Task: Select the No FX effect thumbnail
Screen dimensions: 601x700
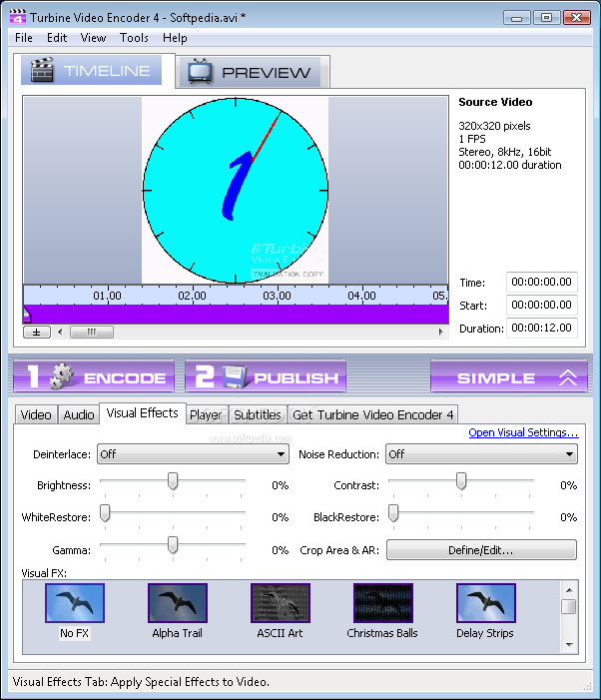Action: coord(75,603)
